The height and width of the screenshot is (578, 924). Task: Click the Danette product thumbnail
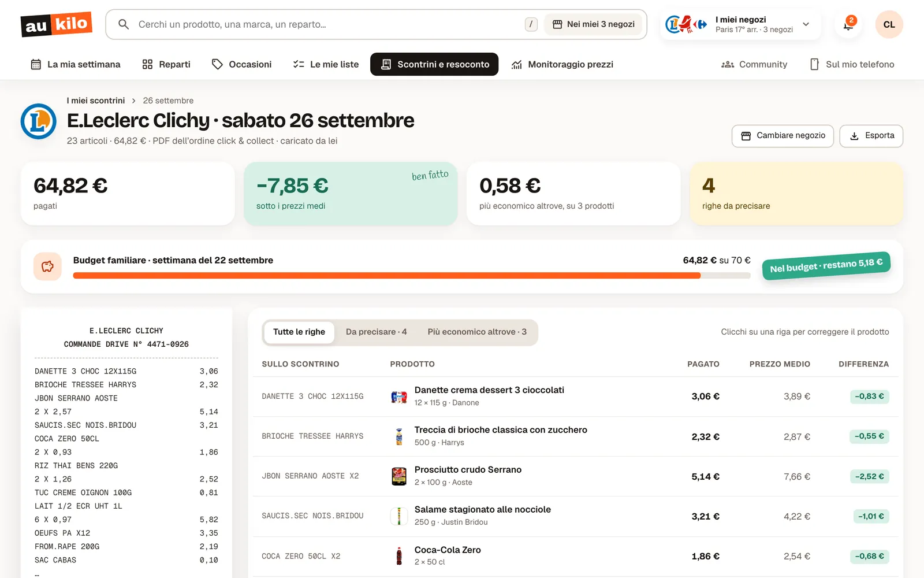[x=399, y=397]
